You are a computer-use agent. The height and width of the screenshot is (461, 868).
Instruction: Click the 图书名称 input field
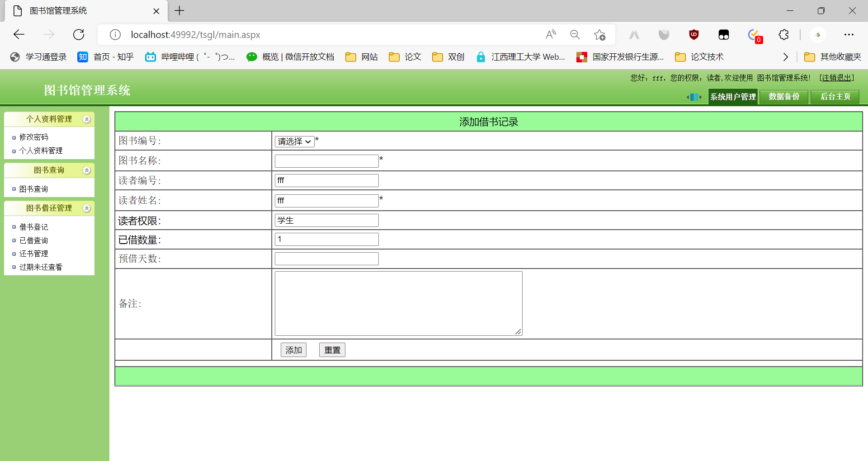[x=326, y=161]
